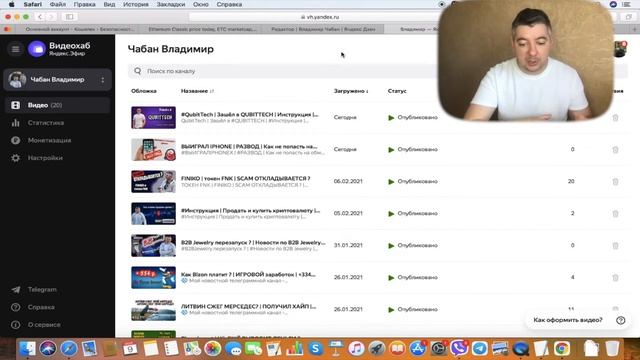
Task: Switch to the Ethereum Classic price tab
Action: tap(202, 29)
